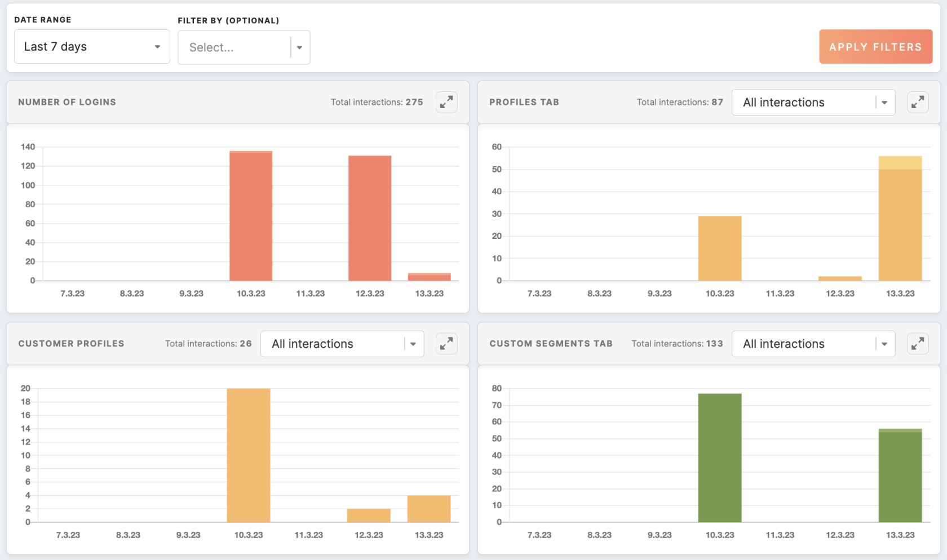947x560 pixels.
Task: Click the 10.3.23 bar in Number of Logins
Action: [251, 216]
